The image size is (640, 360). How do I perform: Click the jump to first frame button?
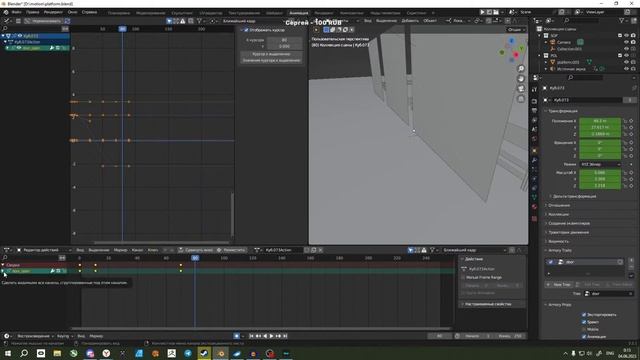[251, 336]
